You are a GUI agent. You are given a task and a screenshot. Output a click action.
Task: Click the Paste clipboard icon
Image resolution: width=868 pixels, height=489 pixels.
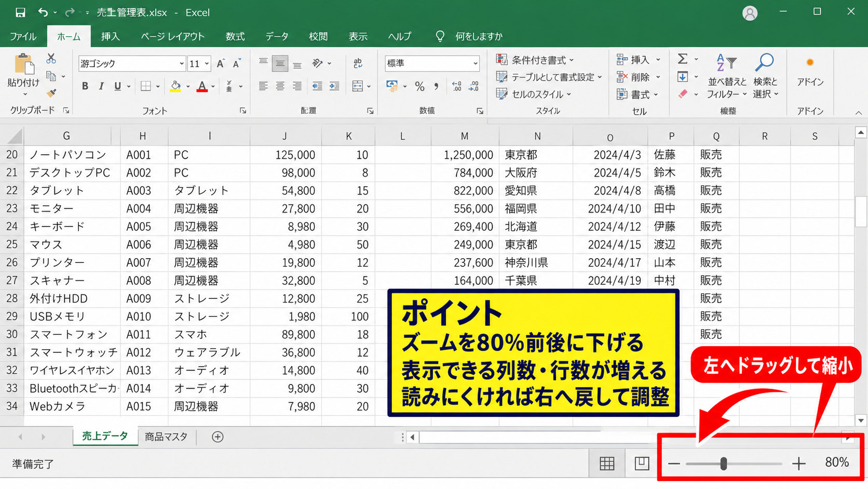coord(24,64)
